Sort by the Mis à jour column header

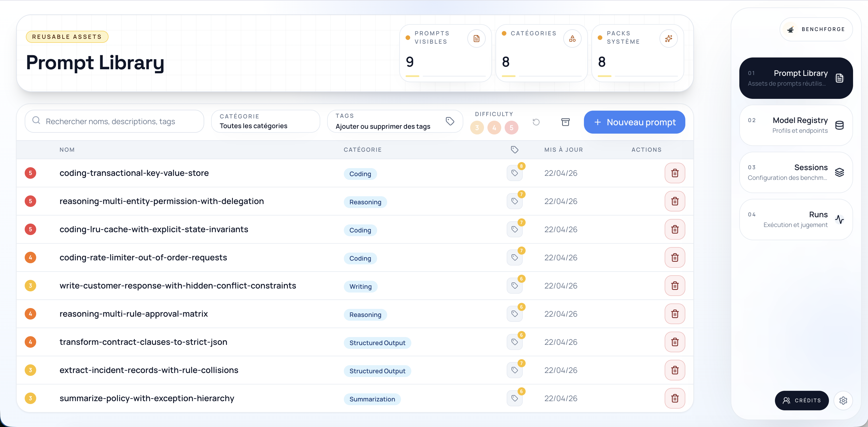click(563, 150)
